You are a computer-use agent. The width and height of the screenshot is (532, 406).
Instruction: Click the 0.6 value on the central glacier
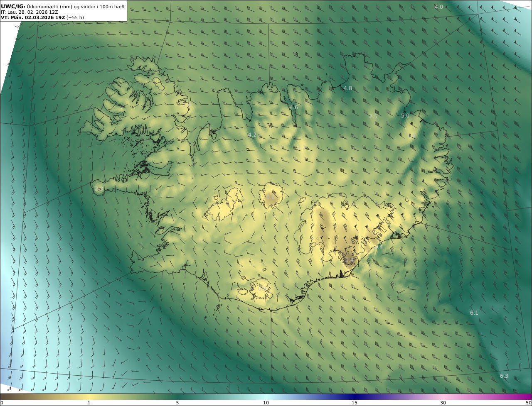coord(270,197)
